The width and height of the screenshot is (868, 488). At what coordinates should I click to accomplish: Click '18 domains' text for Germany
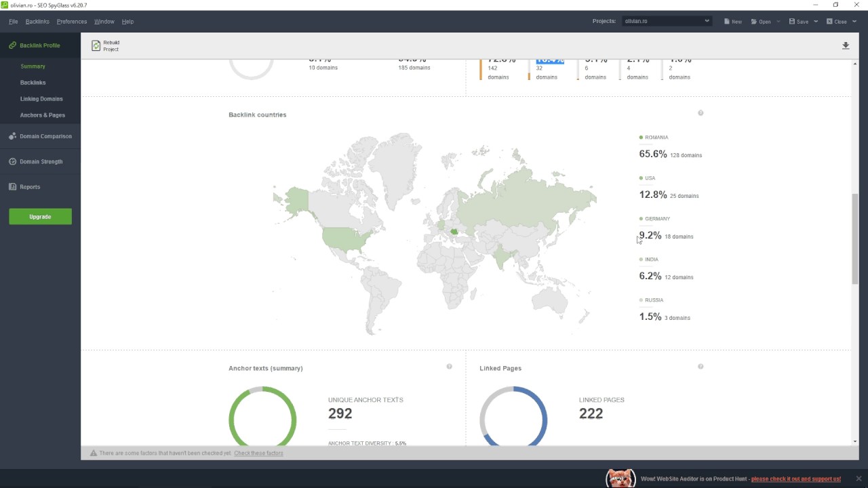679,237
